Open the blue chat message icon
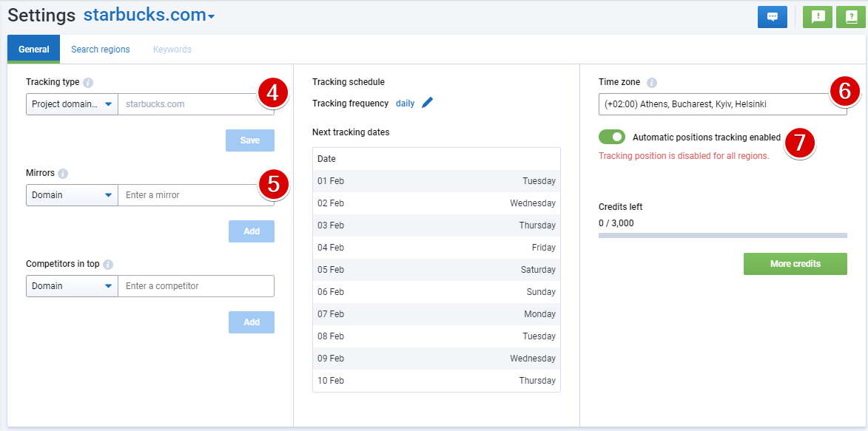 tap(773, 17)
